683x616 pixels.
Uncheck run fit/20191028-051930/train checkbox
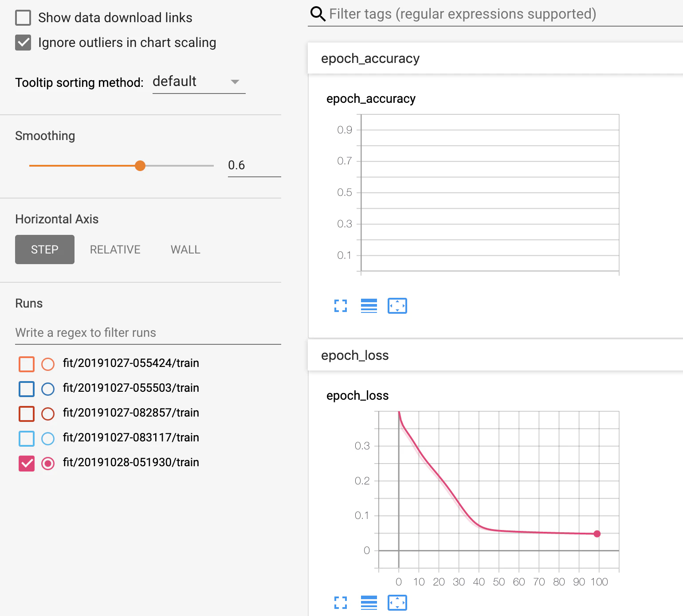tap(27, 464)
